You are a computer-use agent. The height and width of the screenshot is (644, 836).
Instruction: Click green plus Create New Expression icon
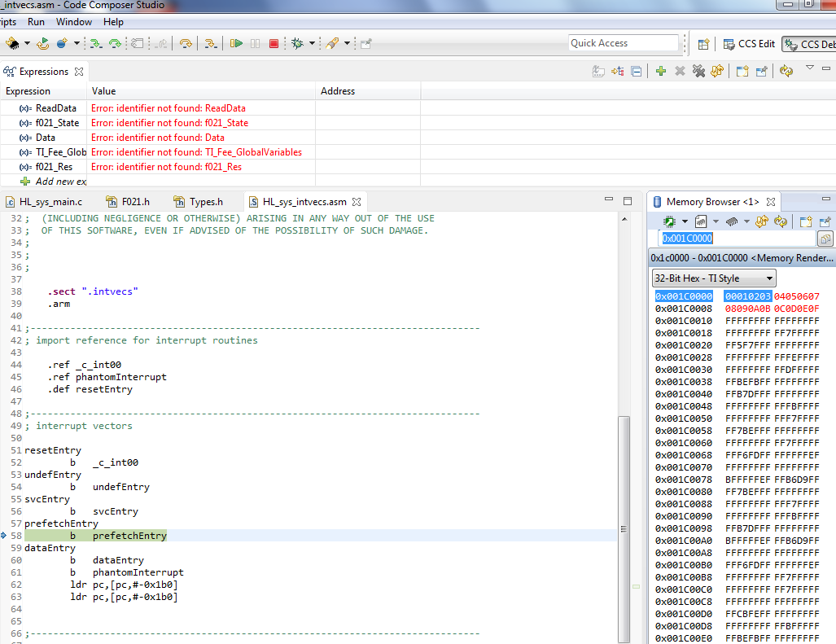[661, 71]
